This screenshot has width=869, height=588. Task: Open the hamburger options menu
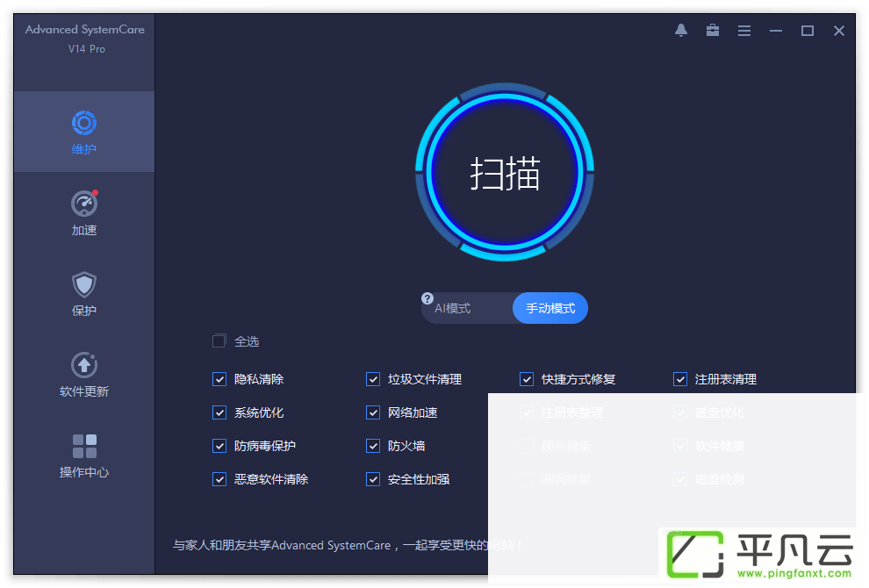point(744,31)
